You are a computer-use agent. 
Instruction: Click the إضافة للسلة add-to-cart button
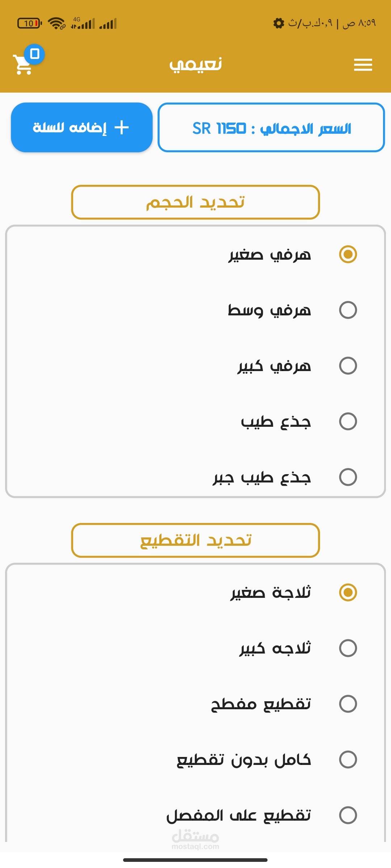point(81,127)
